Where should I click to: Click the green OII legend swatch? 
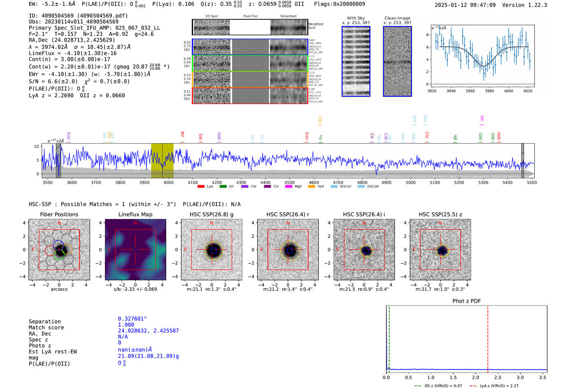click(223, 187)
